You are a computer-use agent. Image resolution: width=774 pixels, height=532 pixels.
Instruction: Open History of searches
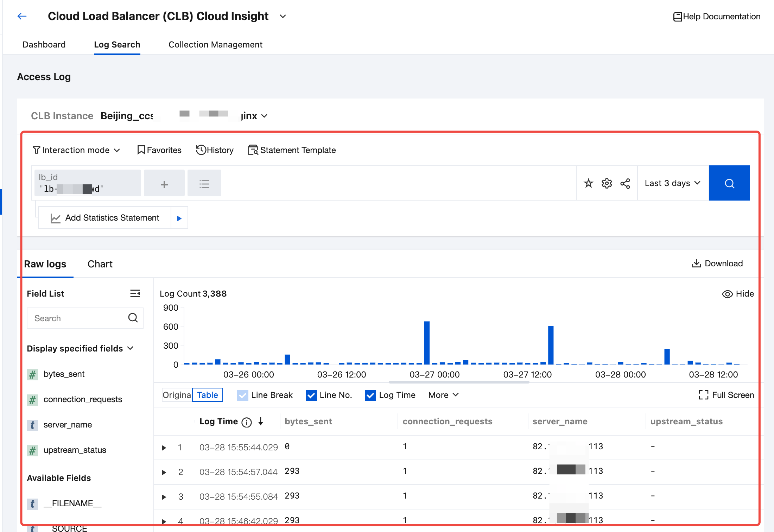click(x=215, y=150)
